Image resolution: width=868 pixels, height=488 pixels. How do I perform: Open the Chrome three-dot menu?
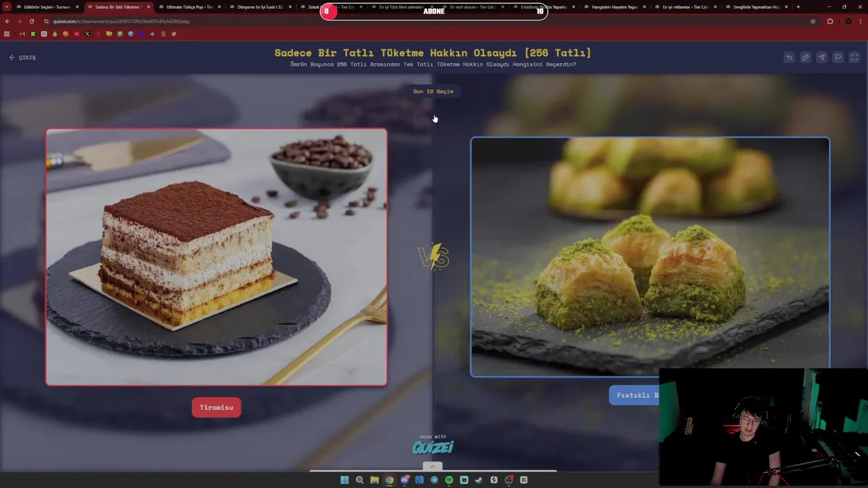[x=861, y=21]
